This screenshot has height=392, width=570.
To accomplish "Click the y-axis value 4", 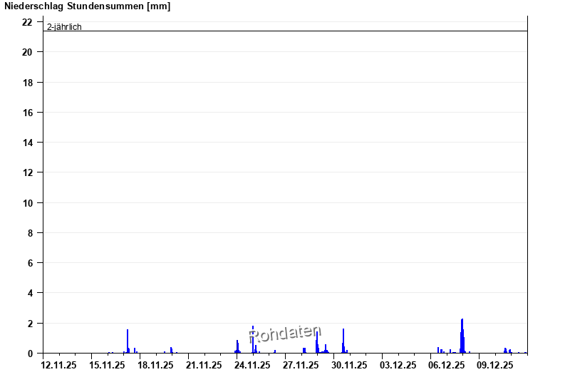I will (30, 293).
